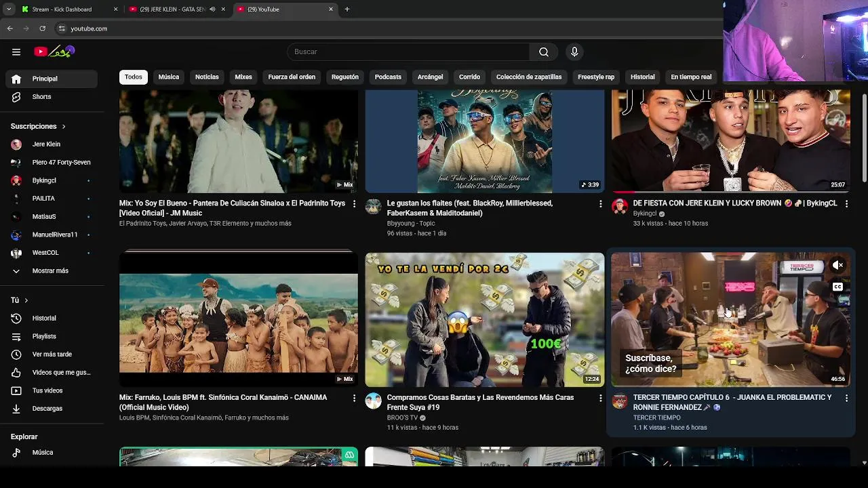This screenshot has height=488, width=868.
Task: Expand the Tú section chevron
Action: coord(26,300)
